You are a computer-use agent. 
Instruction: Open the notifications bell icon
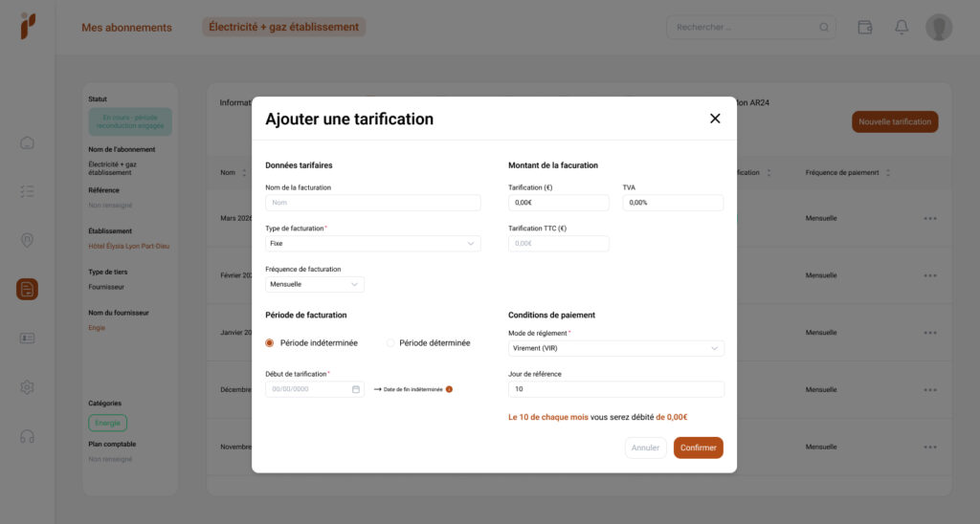tap(902, 27)
